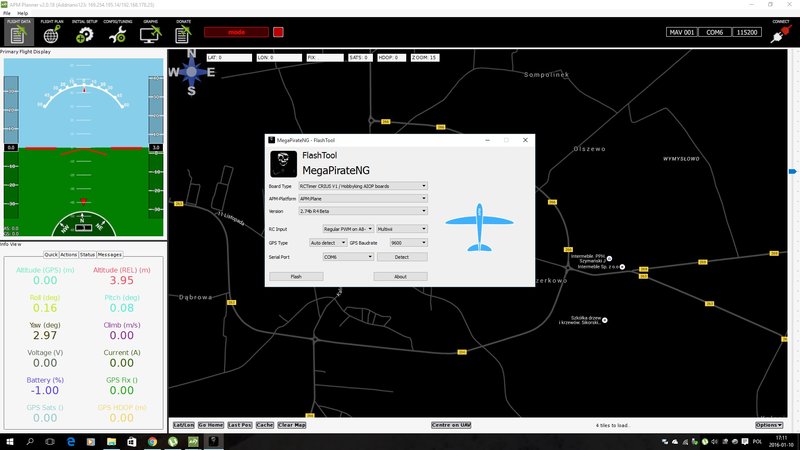Screen dimensions: 800x450
Task: Click the clock and date in taskbar
Action: click(782, 442)
